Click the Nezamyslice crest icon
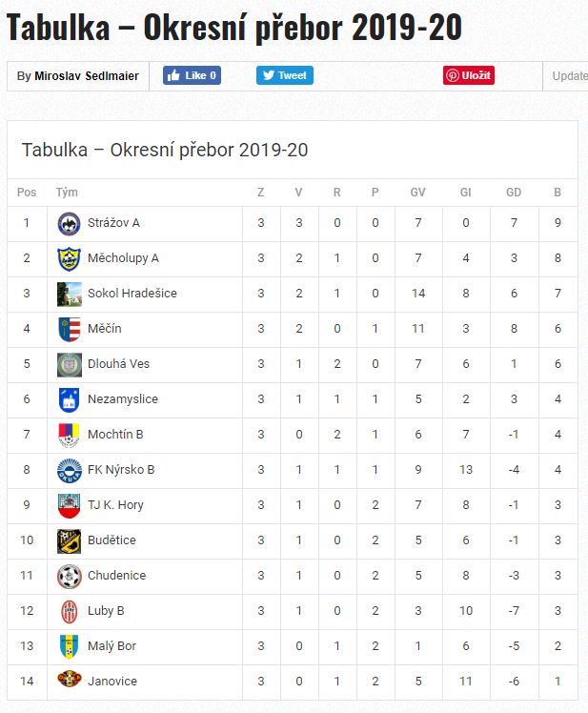Image resolution: width=588 pixels, height=713 pixels. coord(69,399)
